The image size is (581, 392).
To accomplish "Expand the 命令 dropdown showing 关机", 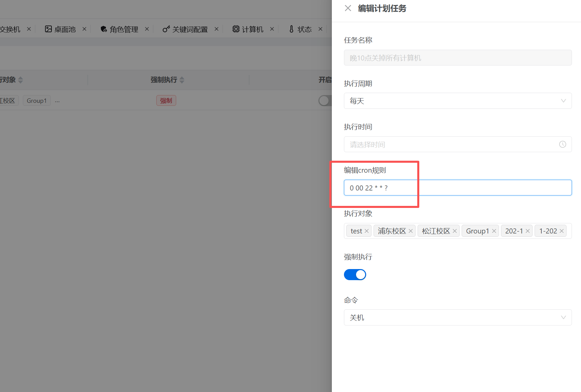I will point(457,317).
